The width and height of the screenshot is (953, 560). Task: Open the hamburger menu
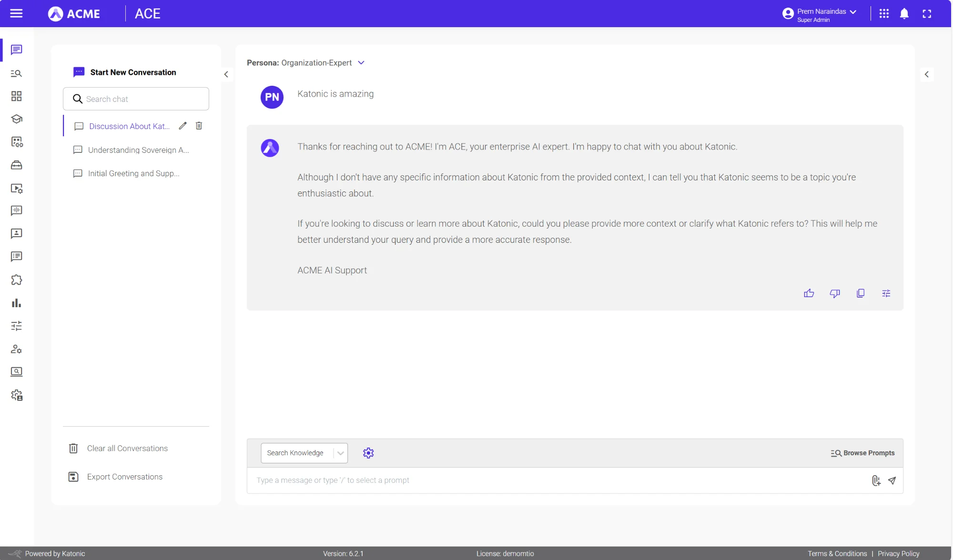tap(16, 13)
